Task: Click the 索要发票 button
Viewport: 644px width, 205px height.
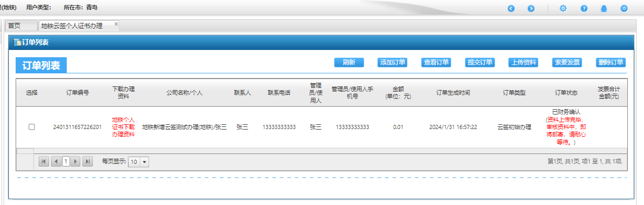Action: tap(567, 62)
